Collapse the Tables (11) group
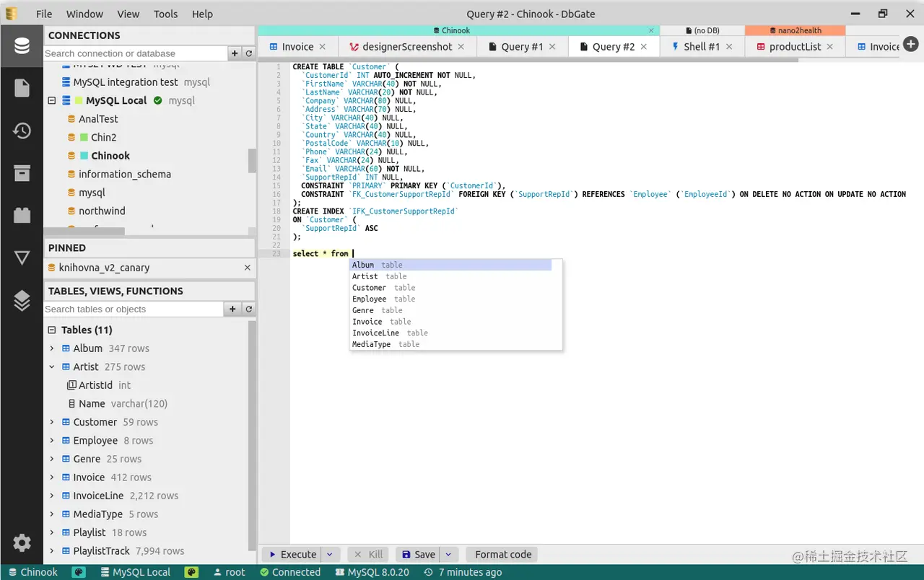 (x=52, y=330)
